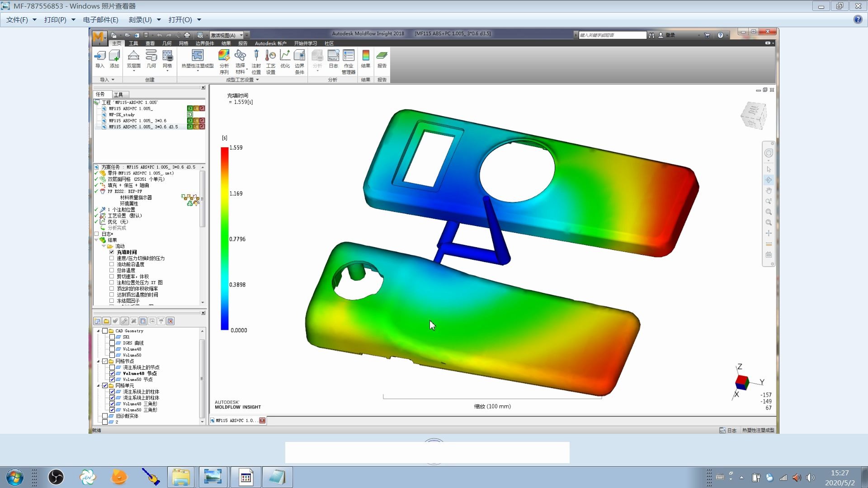Select the pan hand tool on the right
The width and height of the screenshot is (868, 488).
click(769, 190)
